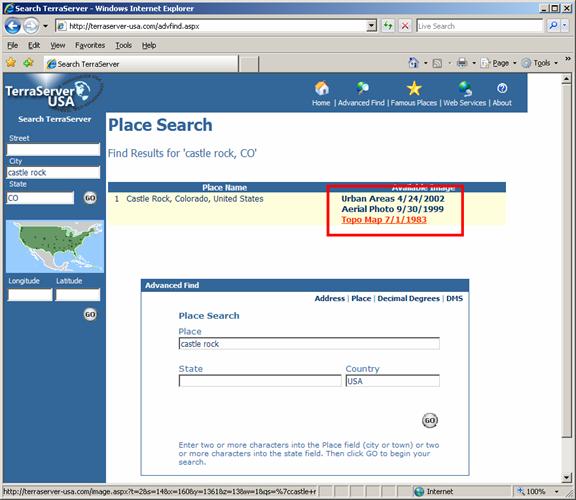Click the Web Services globe icon

point(465,89)
